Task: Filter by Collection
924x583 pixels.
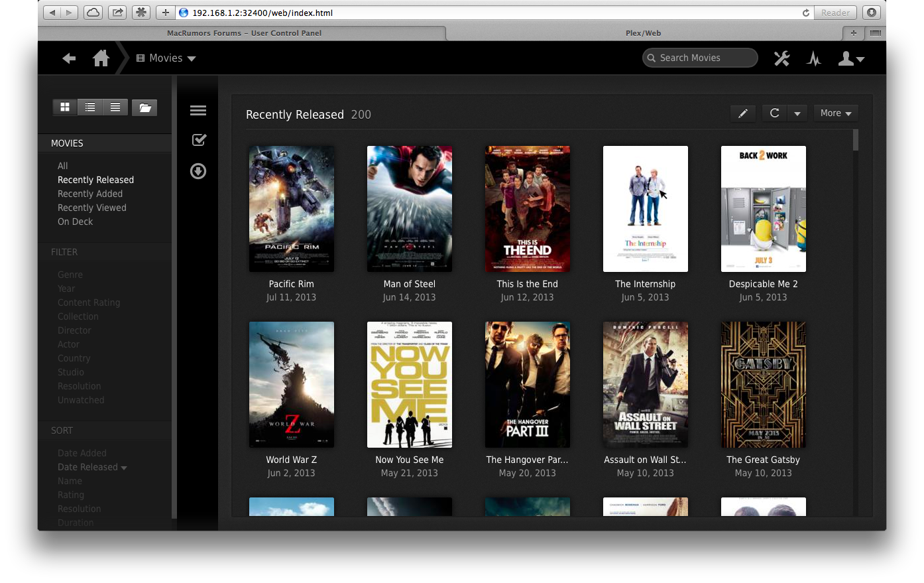Action: [78, 316]
